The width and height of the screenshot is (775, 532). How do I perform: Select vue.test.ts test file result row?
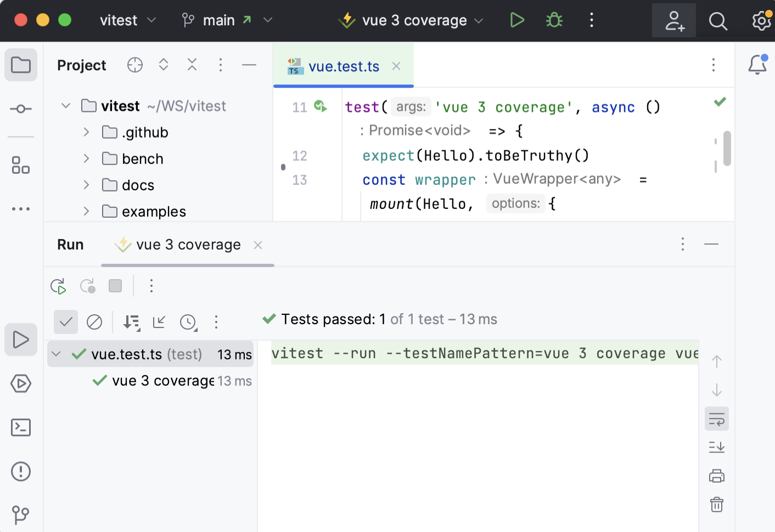tap(150, 354)
